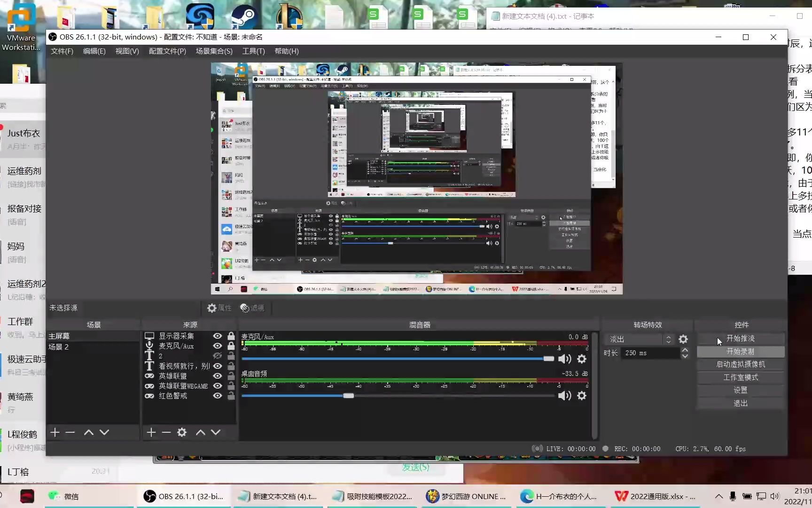The height and width of the screenshot is (508, 812).
Task: Switch to 2022通用版.xlsx taskbar window
Action: 656,496
